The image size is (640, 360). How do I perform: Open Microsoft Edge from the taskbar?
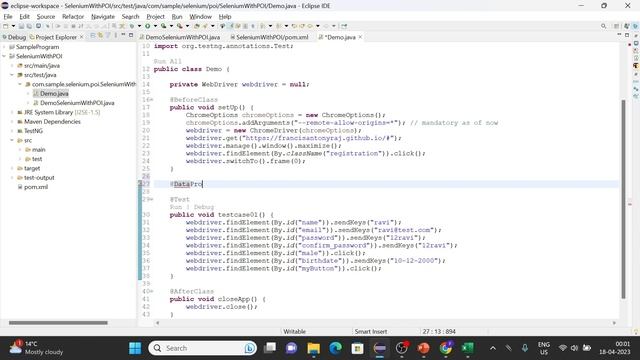(x=336, y=348)
